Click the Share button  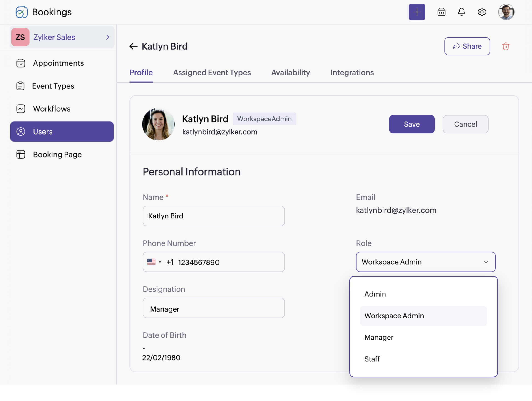click(x=467, y=46)
